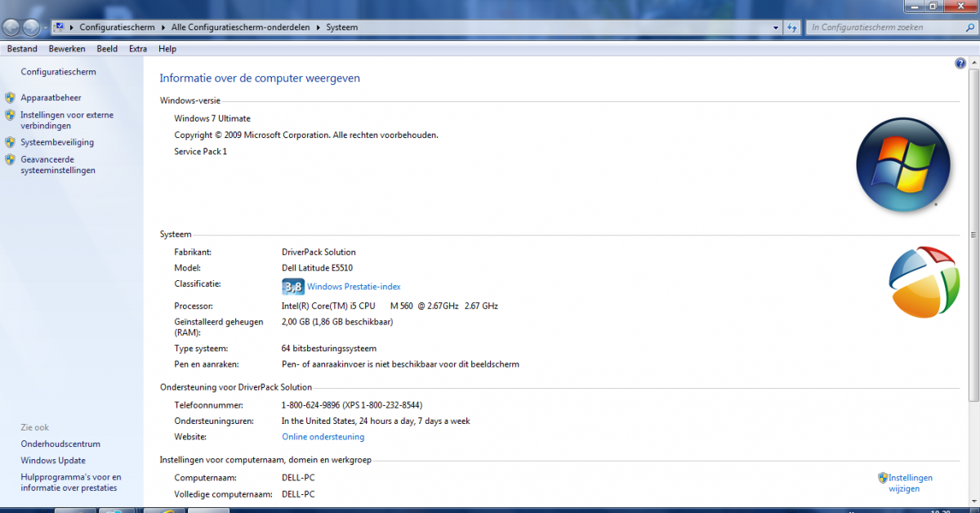Open Systeembeveiliging in the sidebar
Image resolution: width=980 pixels, height=513 pixels.
[57, 142]
